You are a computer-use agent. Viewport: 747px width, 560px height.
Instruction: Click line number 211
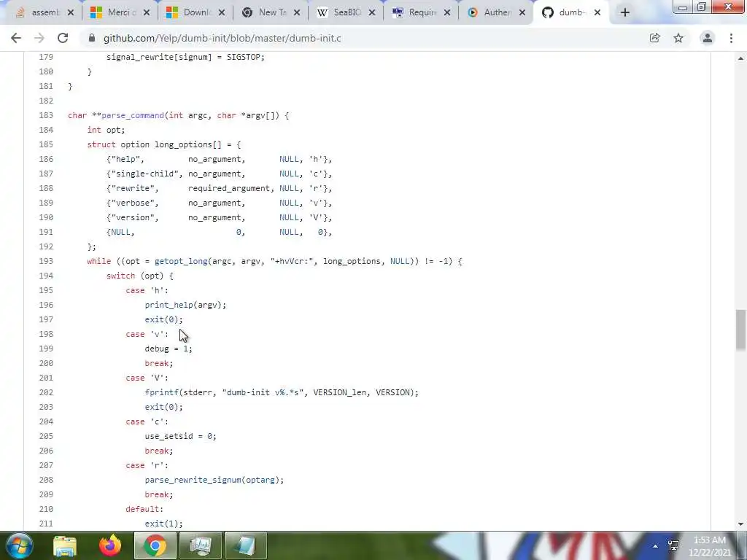(x=46, y=524)
